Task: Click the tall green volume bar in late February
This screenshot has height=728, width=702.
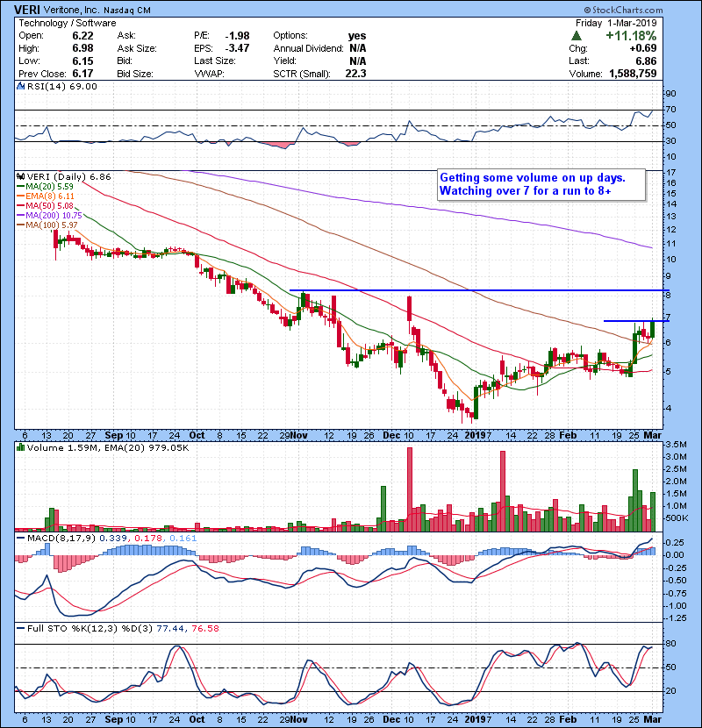Action: [635, 501]
